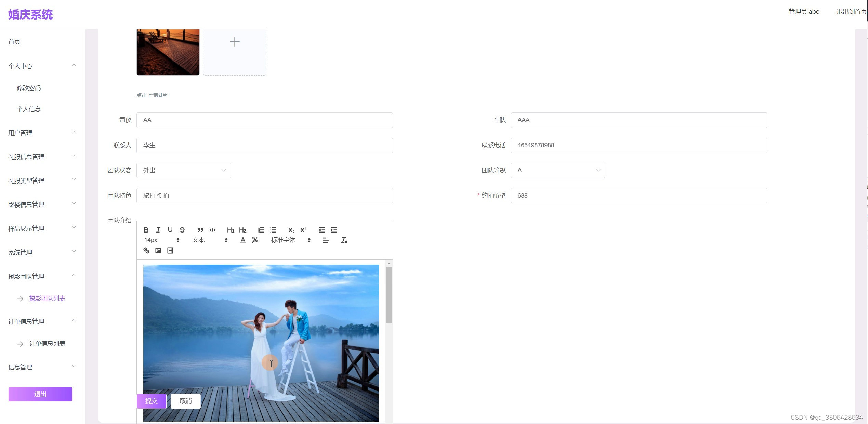Click the underline formatting icon
Image resolution: width=868 pixels, height=424 pixels.
point(170,230)
